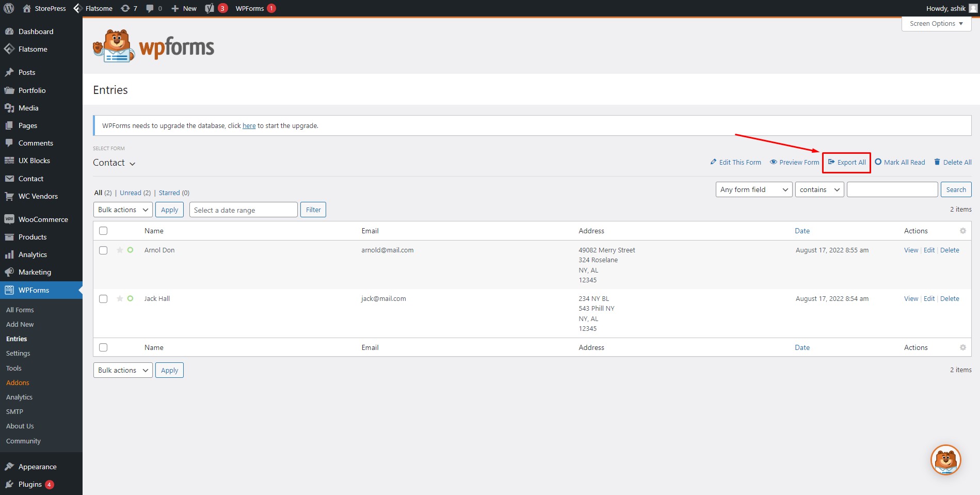Open Any form field dropdown

pyautogui.click(x=753, y=189)
